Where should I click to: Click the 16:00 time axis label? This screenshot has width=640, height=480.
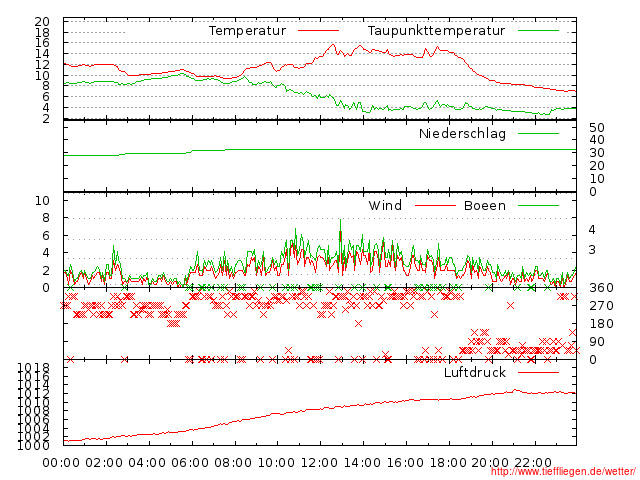(405, 462)
